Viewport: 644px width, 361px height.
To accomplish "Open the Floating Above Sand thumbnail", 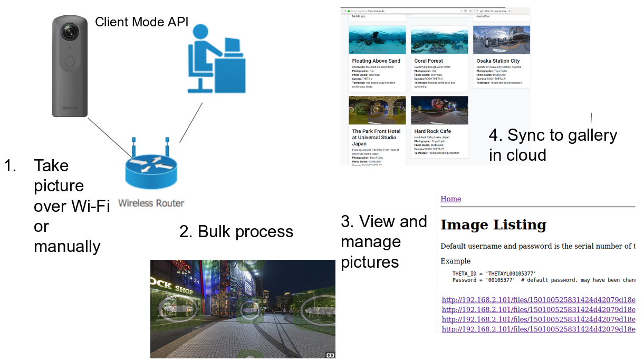I will coord(377,41).
